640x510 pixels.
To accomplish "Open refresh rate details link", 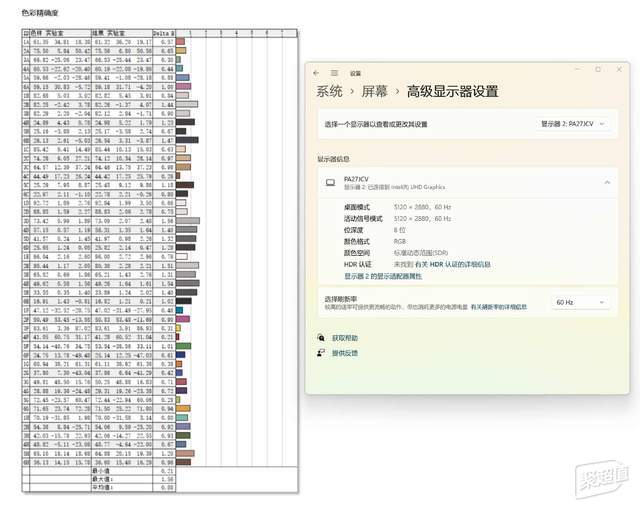I will [x=499, y=307].
